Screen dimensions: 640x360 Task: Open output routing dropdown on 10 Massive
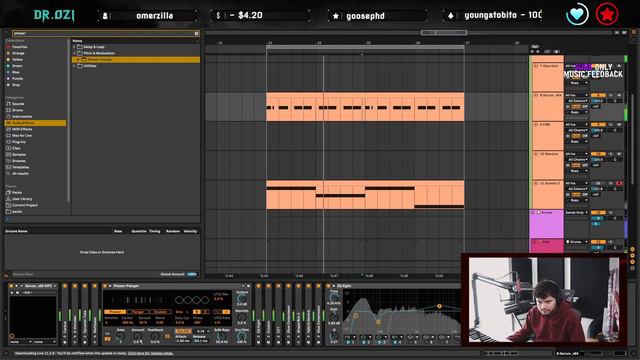click(x=577, y=171)
